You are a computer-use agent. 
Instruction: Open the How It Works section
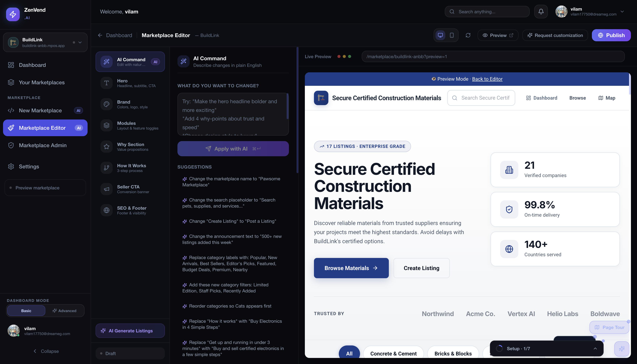point(130,168)
